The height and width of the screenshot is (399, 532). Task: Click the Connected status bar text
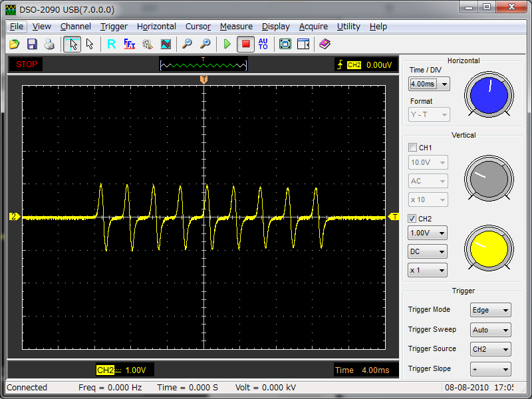[x=27, y=388]
